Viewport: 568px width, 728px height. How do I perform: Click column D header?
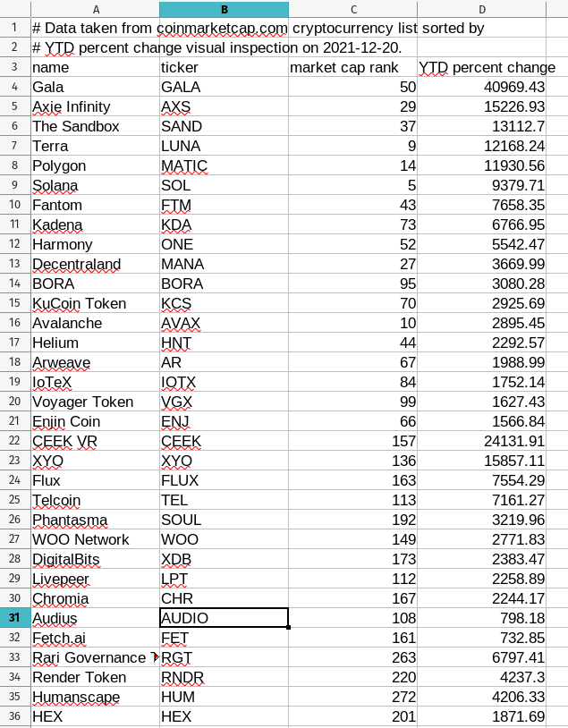[481, 9]
